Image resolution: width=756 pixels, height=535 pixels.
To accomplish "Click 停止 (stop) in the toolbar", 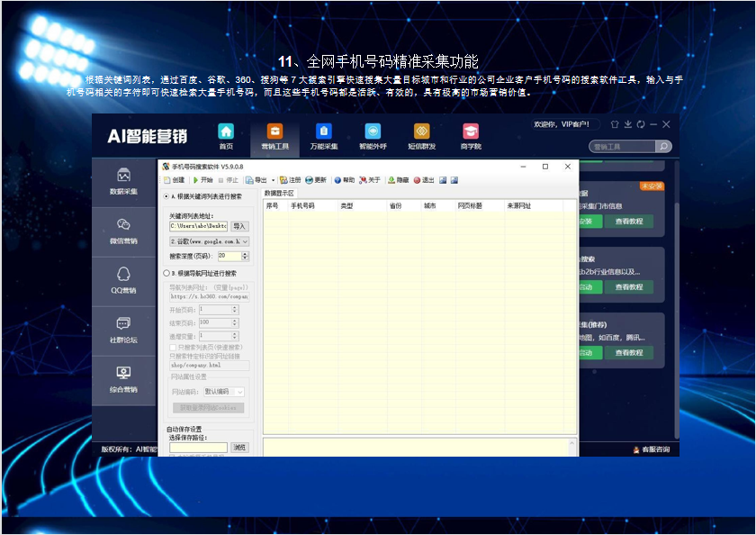I will click(229, 180).
